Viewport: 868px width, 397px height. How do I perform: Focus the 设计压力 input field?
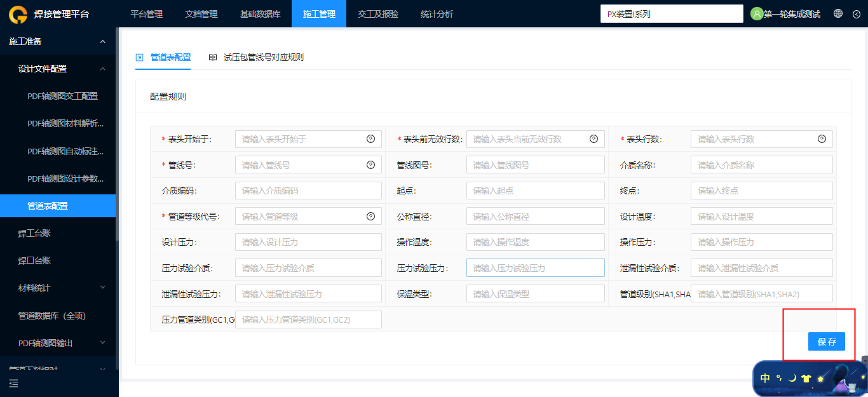point(308,242)
